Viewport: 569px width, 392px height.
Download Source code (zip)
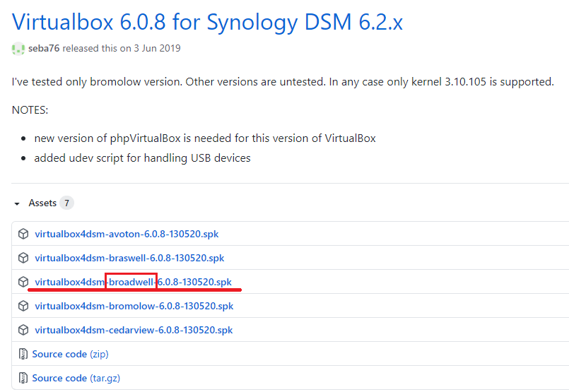[x=71, y=354]
